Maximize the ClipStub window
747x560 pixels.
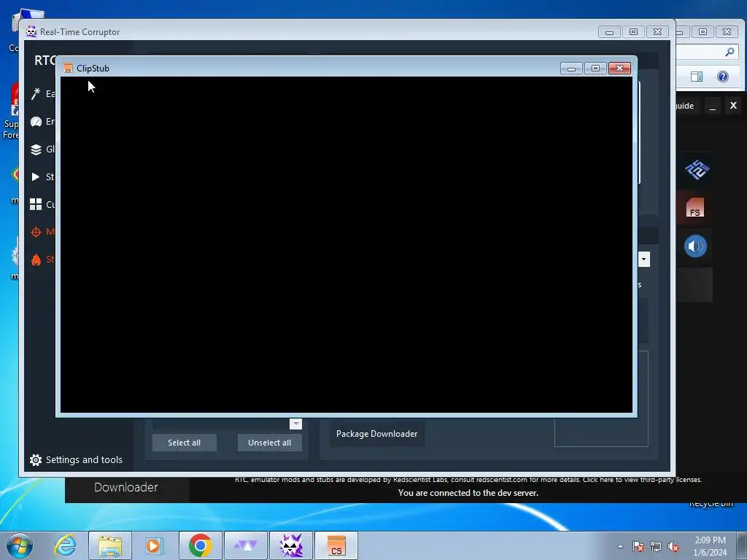click(595, 68)
